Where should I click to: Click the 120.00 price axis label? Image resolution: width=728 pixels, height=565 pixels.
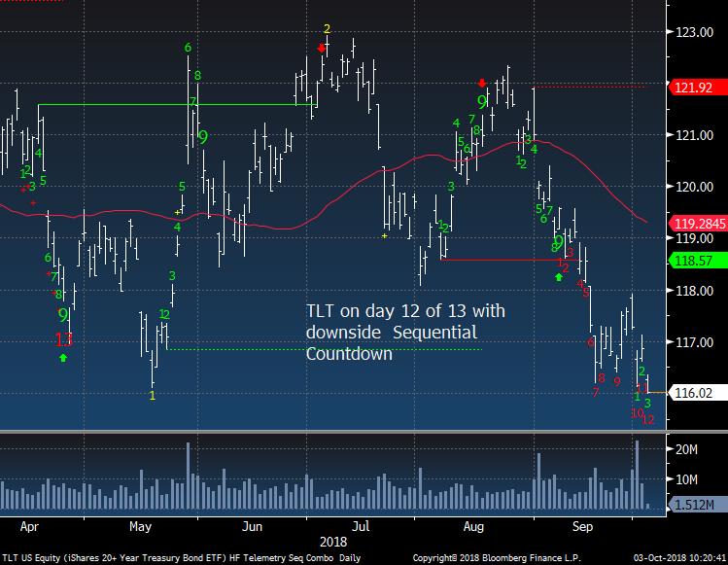pyautogui.click(x=694, y=187)
